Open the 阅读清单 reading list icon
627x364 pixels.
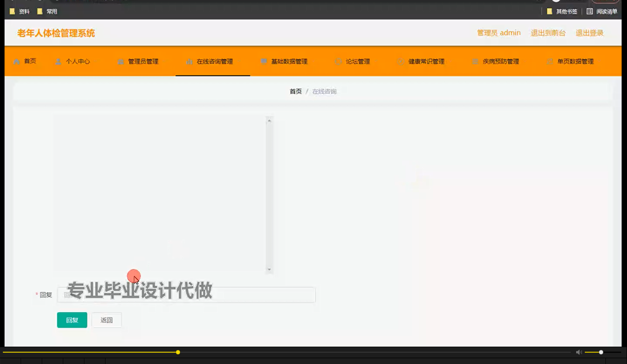[589, 11]
